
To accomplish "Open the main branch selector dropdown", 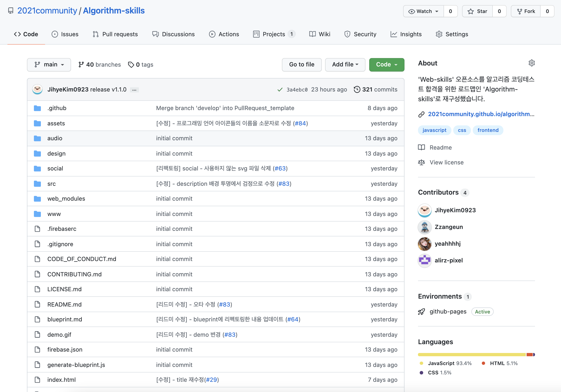I will tap(49, 65).
